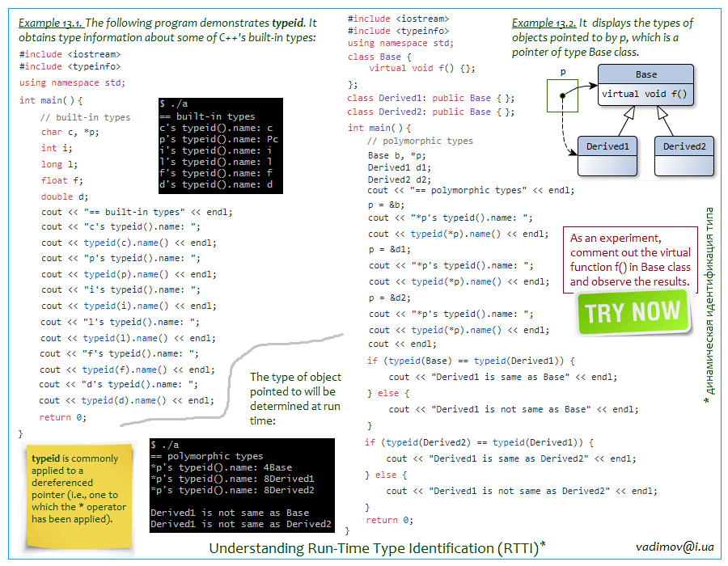Click 'Derived1 is not same as Derived2' cout line
Viewport: 728px width, 566px height.
522,491
